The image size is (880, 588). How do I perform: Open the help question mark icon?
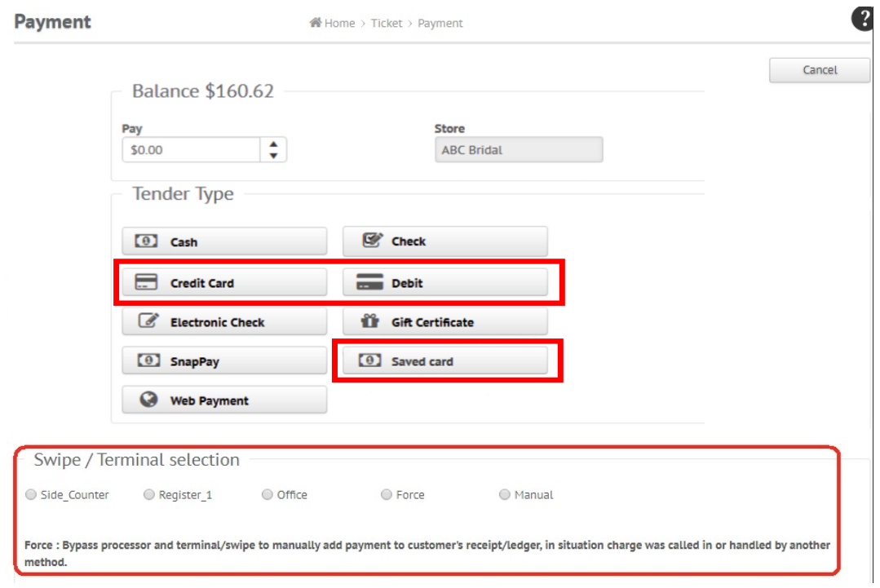click(863, 18)
